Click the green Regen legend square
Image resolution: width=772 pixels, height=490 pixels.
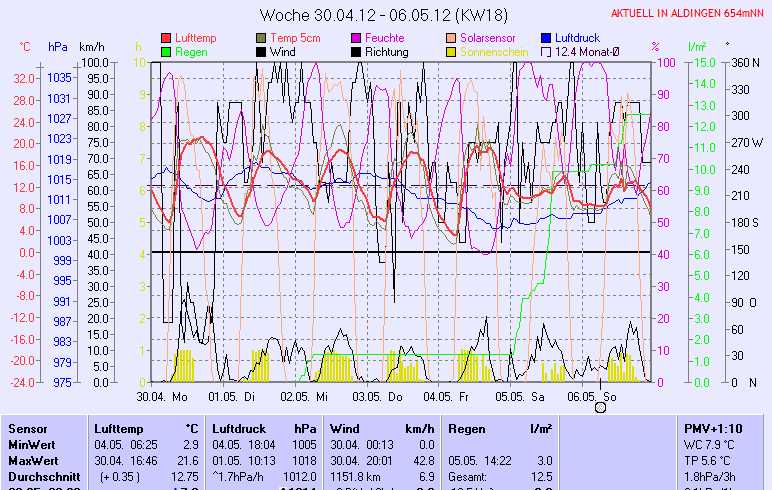166,51
